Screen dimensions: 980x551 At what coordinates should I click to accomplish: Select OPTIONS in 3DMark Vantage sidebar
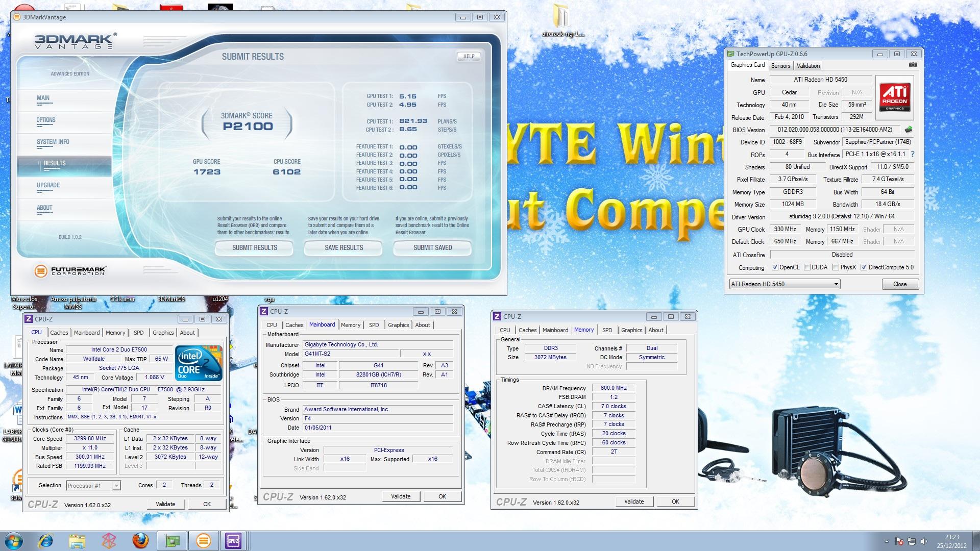(46, 120)
